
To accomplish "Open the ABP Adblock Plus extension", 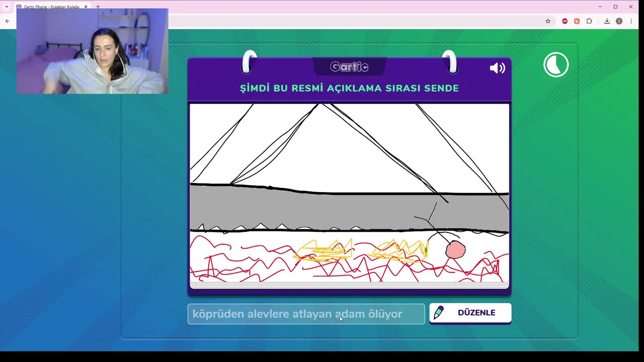I will pyautogui.click(x=565, y=21).
